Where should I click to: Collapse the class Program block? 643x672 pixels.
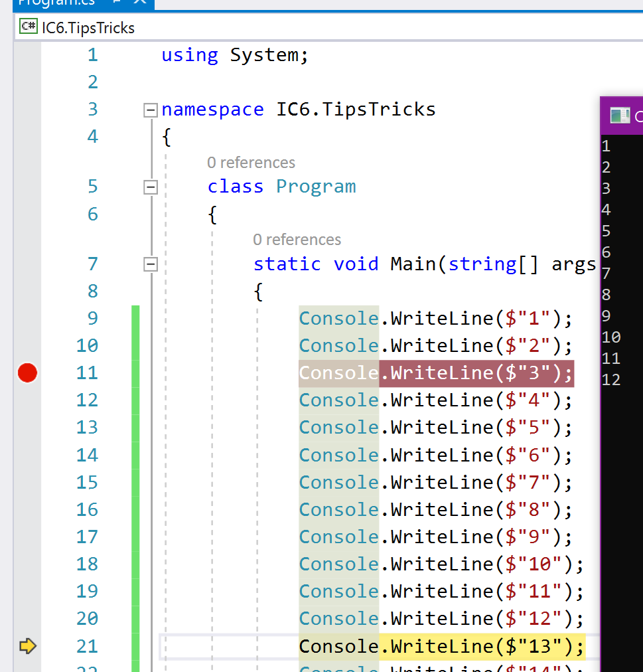[151, 187]
